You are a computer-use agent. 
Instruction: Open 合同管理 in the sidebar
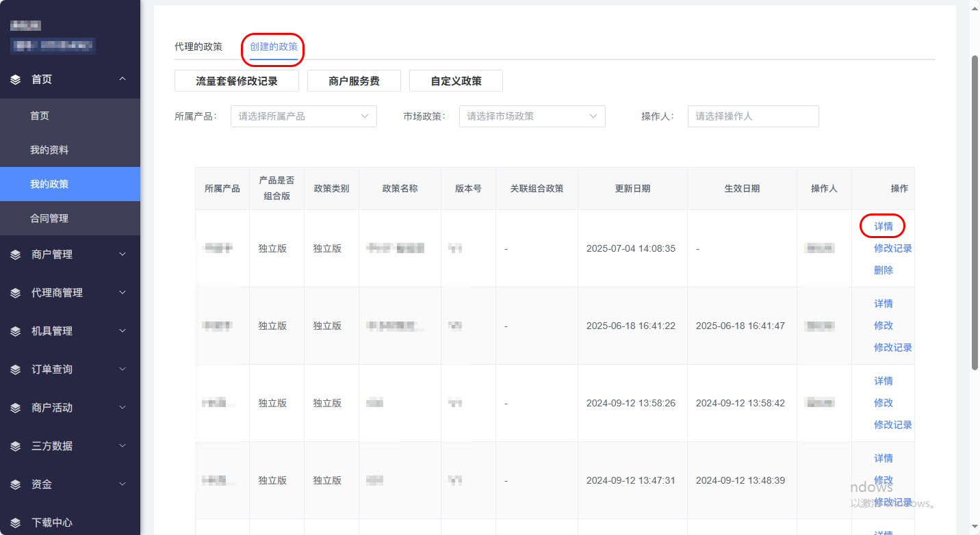click(49, 218)
